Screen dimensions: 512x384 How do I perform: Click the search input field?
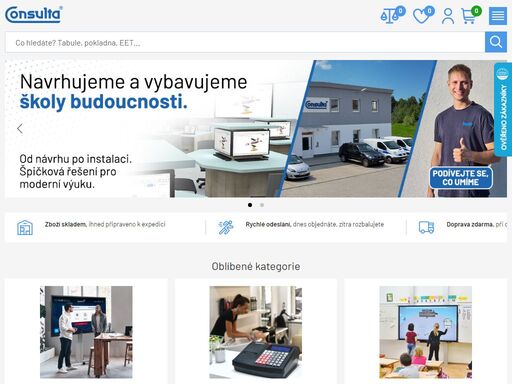click(245, 43)
